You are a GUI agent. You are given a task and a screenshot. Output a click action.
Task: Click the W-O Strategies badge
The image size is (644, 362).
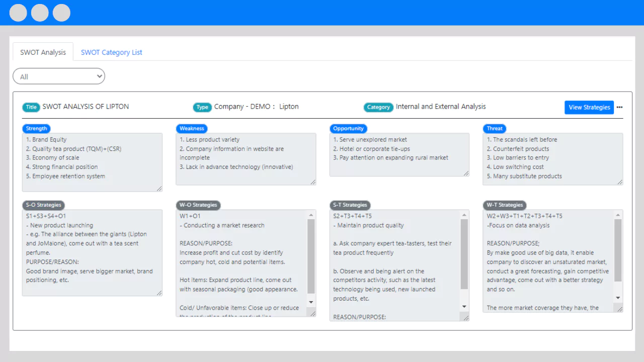[x=198, y=205]
